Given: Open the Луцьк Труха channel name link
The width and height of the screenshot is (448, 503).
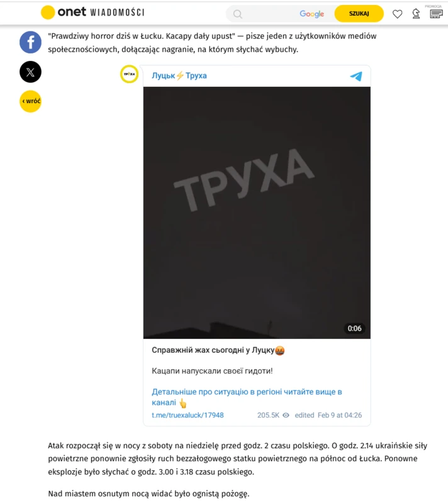Looking at the screenshot, I should (179, 75).
